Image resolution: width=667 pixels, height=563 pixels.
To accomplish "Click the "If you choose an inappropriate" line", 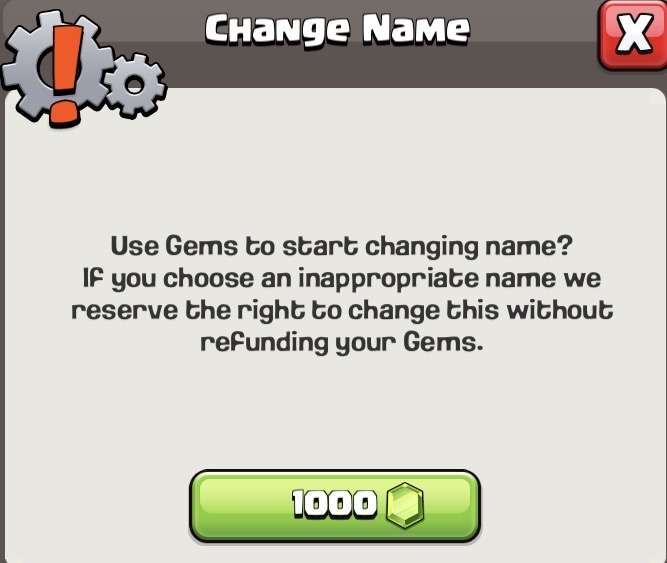I will point(342,279).
